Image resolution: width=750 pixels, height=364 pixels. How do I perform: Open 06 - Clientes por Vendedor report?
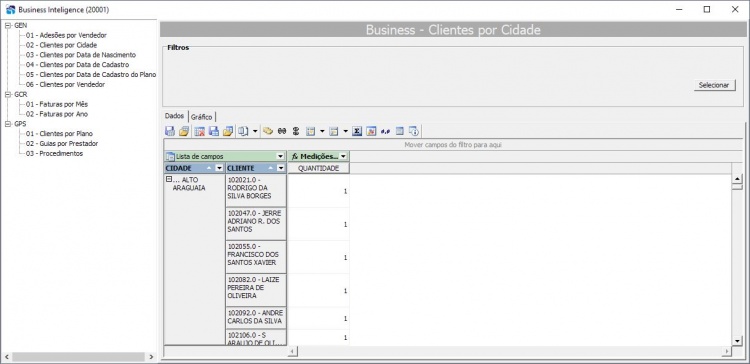66,85
